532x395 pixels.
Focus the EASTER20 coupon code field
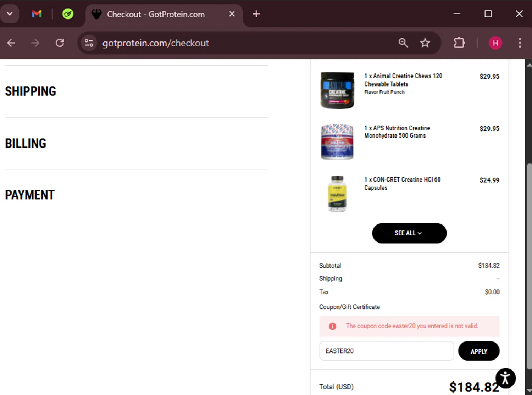coord(387,351)
